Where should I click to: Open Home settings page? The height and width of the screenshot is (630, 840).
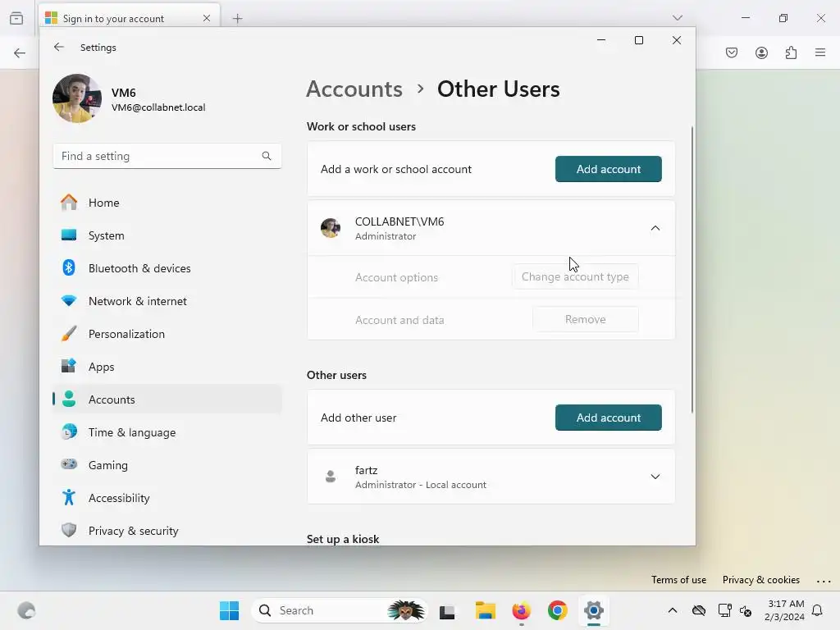(x=167, y=203)
